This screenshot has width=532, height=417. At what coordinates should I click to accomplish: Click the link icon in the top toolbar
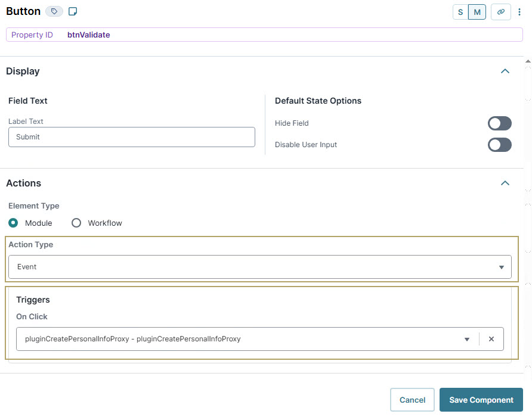coord(500,11)
